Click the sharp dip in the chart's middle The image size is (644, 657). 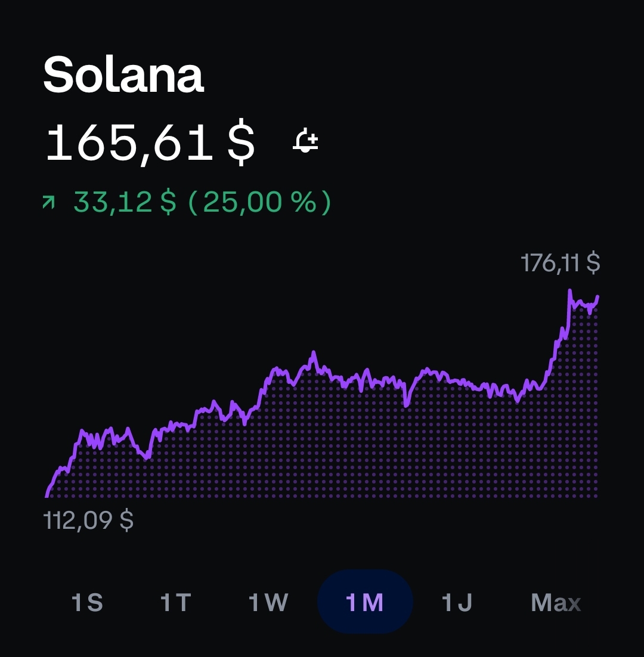pos(405,405)
